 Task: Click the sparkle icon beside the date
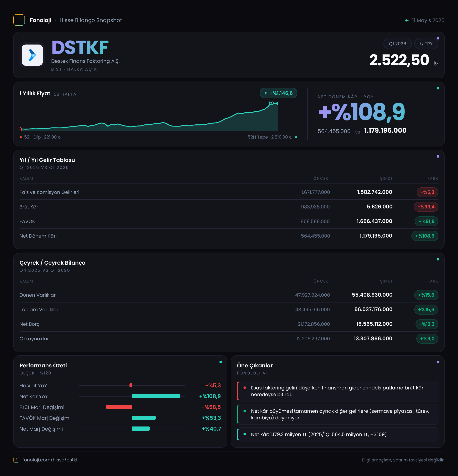[407, 20]
